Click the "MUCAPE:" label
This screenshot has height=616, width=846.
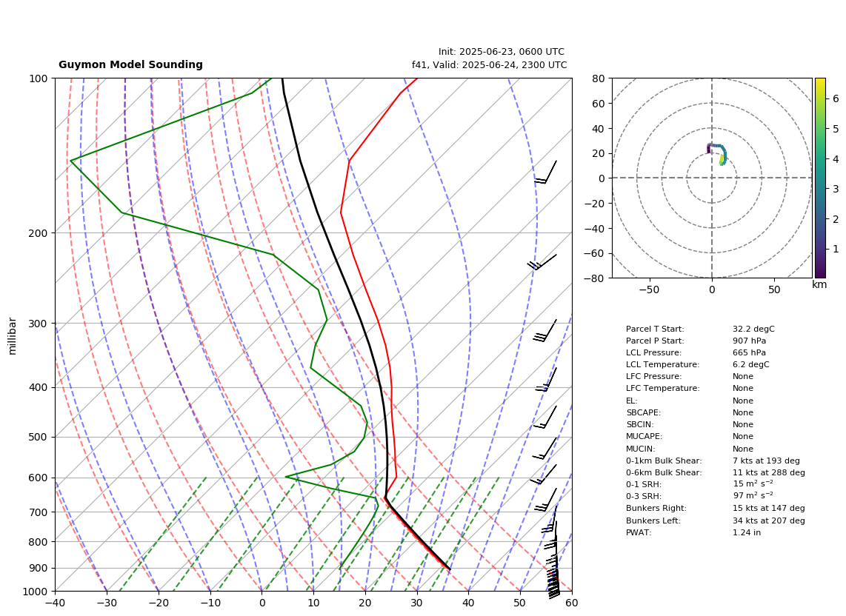pyautogui.click(x=645, y=436)
